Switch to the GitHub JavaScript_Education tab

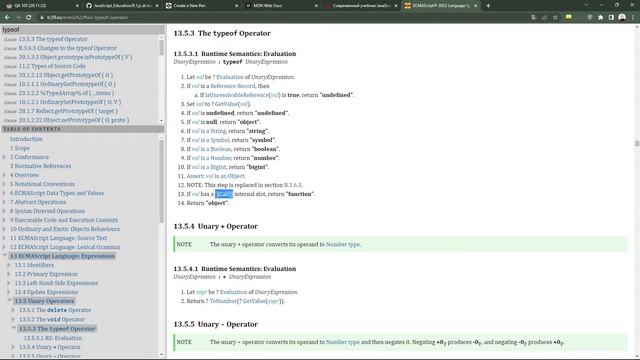(122, 6)
